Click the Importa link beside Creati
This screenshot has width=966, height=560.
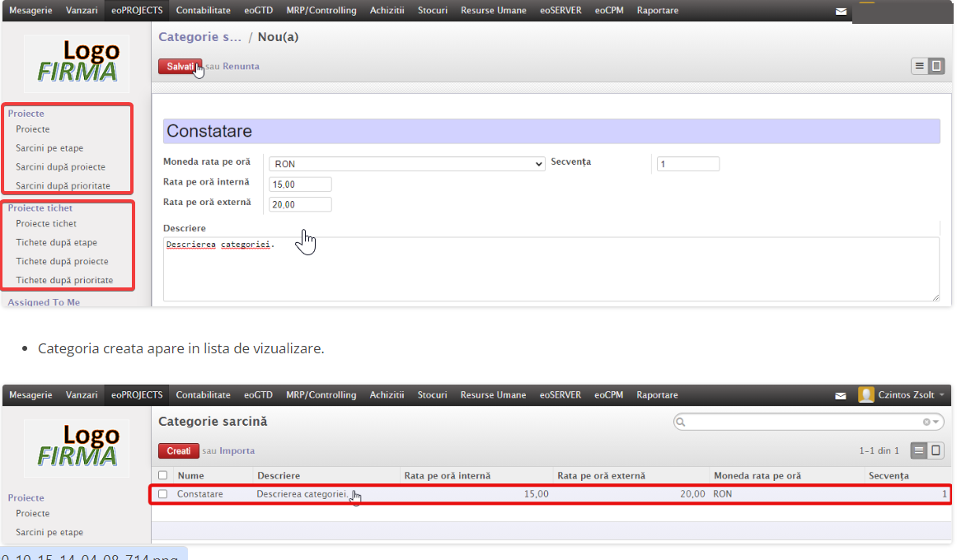[x=238, y=450]
